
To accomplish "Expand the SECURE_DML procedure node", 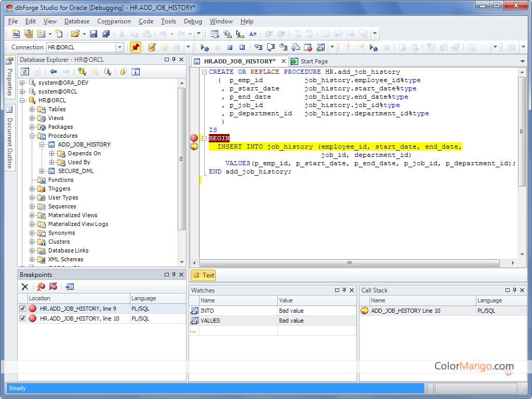I will tap(42, 171).
